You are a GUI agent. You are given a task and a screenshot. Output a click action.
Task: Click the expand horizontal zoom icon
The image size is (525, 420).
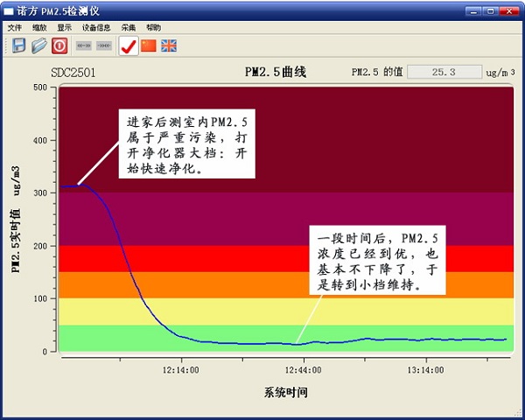[x=84, y=45]
